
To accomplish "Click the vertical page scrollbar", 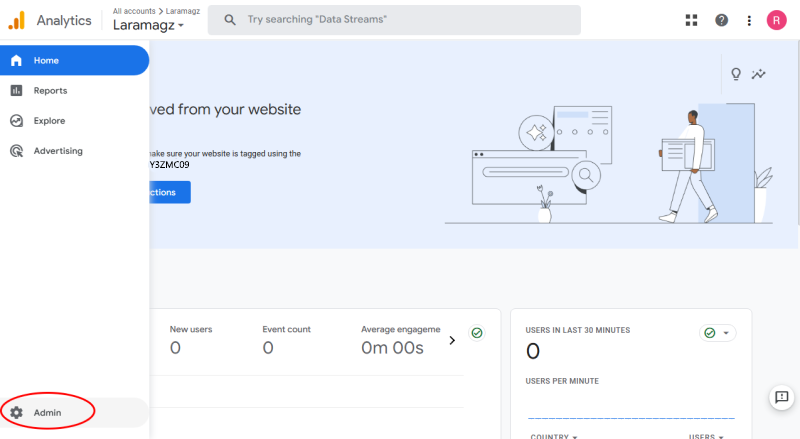I will [x=797, y=133].
